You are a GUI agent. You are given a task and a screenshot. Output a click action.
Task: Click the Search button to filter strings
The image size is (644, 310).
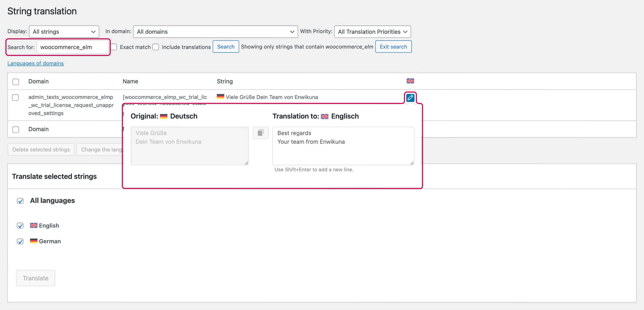pos(225,46)
